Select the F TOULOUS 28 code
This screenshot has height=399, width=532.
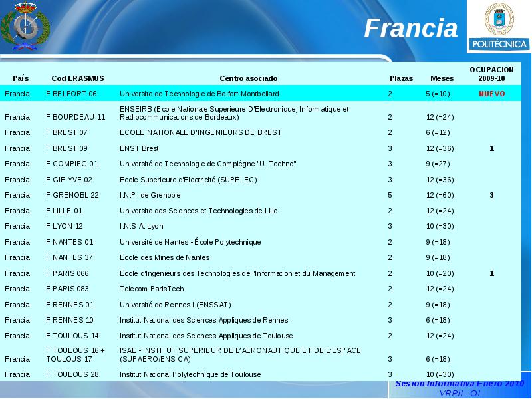coord(72,374)
